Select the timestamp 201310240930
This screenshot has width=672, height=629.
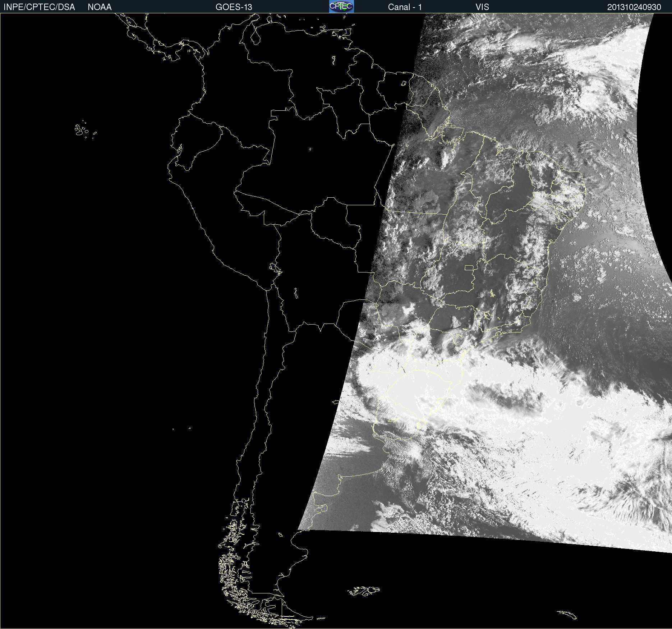click(x=634, y=7)
